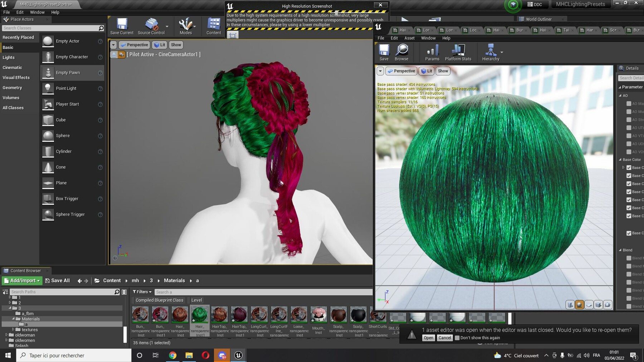This screenshot has height=362, width=644.
Task: Click Show button in material preview viewport
Action: (443, 71)
